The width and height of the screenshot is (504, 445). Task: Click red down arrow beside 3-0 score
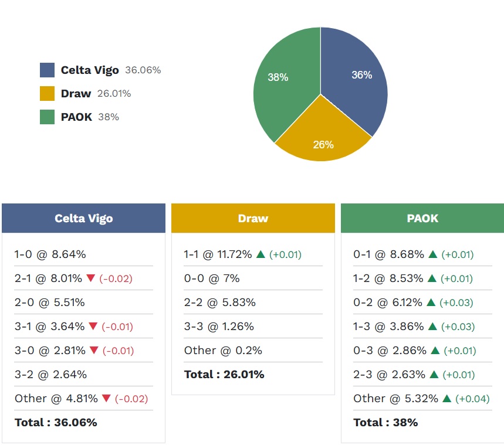click(93, 351)
